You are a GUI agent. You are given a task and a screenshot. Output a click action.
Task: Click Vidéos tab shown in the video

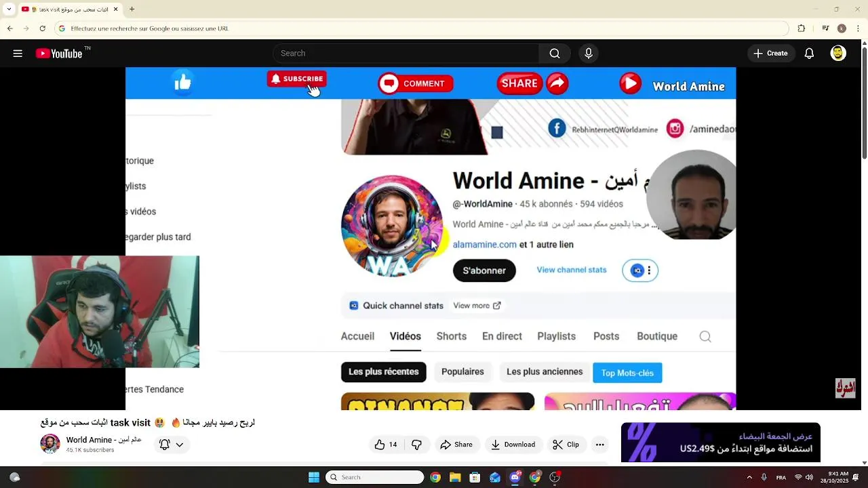click(406, 336)
